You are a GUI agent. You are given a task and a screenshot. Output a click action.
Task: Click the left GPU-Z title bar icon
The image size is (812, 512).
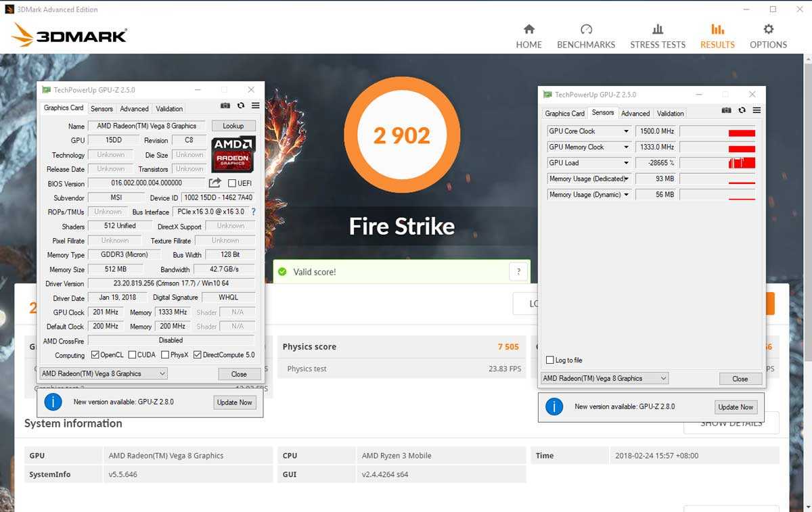coord(47,90)
